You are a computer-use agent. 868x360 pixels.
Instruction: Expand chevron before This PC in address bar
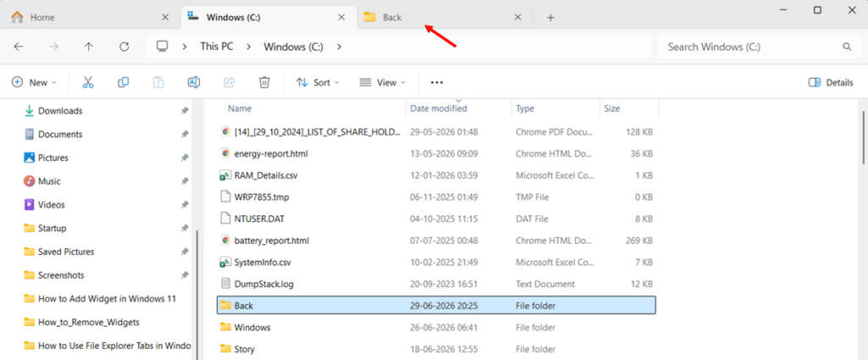[185, 47]
